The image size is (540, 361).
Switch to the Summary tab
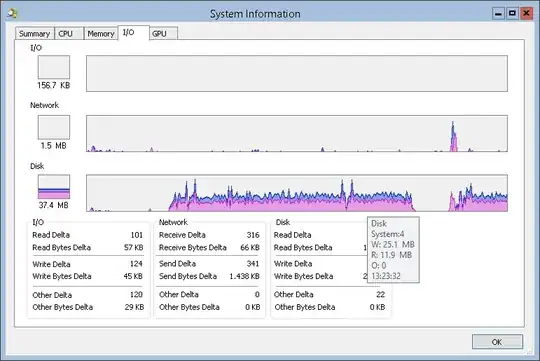pyautogui.click(x=34, y=33)
